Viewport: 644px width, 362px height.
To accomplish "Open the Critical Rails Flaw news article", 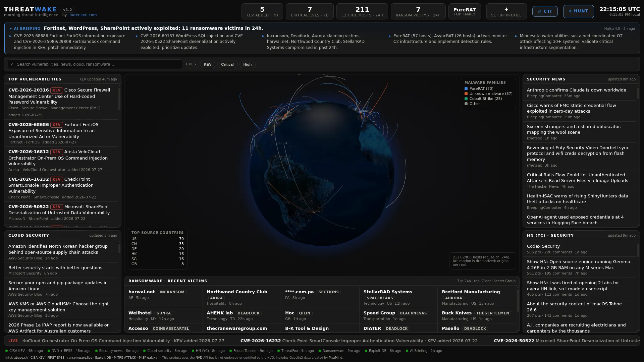I will click(579, 180).
